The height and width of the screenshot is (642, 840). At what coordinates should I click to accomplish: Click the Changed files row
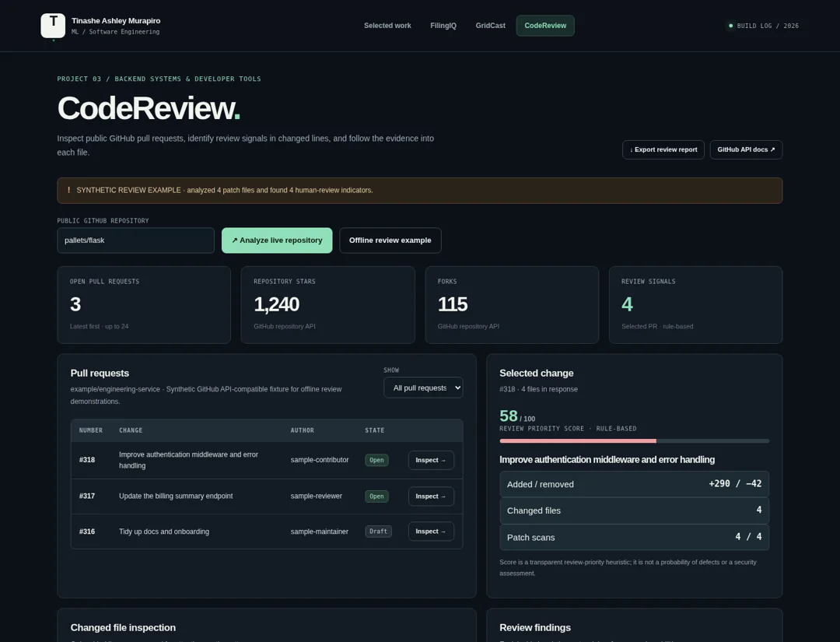pyautogui.click(x=635, y=510)
